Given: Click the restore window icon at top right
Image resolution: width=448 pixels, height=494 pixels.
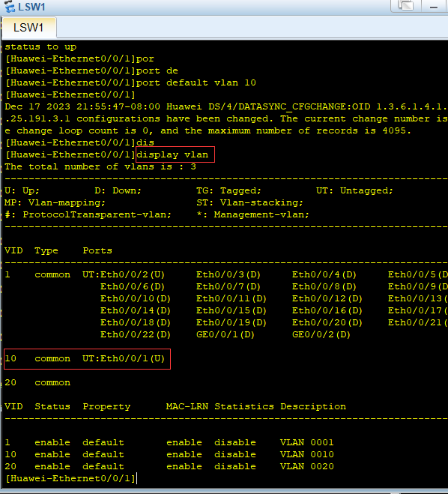Looking at the screenshot, I should tap(406, 6).
